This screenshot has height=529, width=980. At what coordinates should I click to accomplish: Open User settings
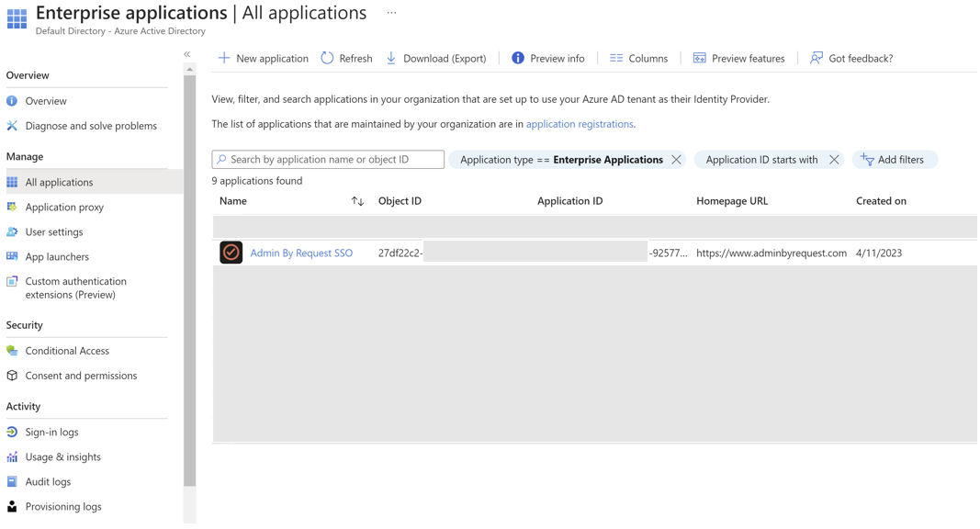click(54, 232)
